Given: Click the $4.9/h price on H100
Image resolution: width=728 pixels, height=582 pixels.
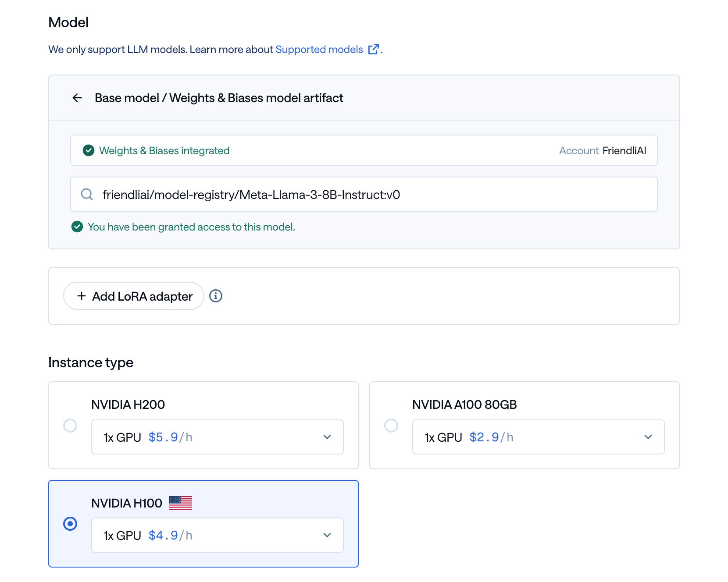Looking at the screenshot, I should pos(170,535).
